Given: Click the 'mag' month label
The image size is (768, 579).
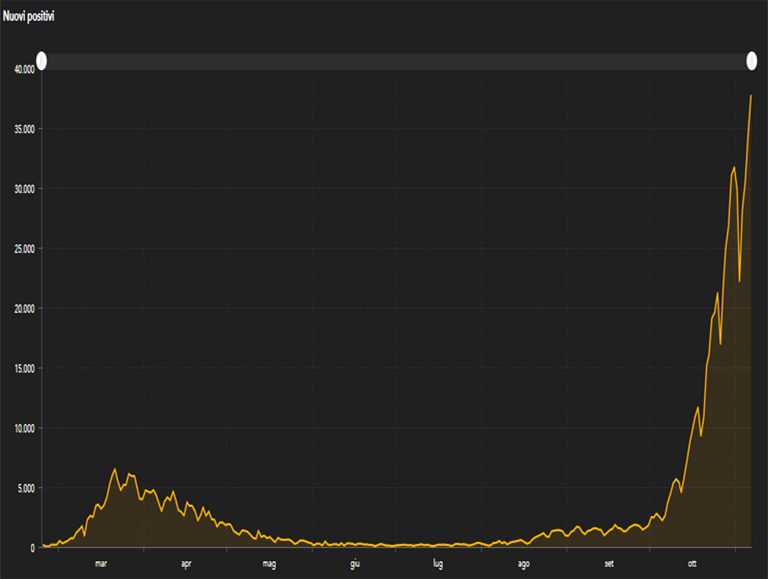Looking at the screenshot, I should point(269,564).
